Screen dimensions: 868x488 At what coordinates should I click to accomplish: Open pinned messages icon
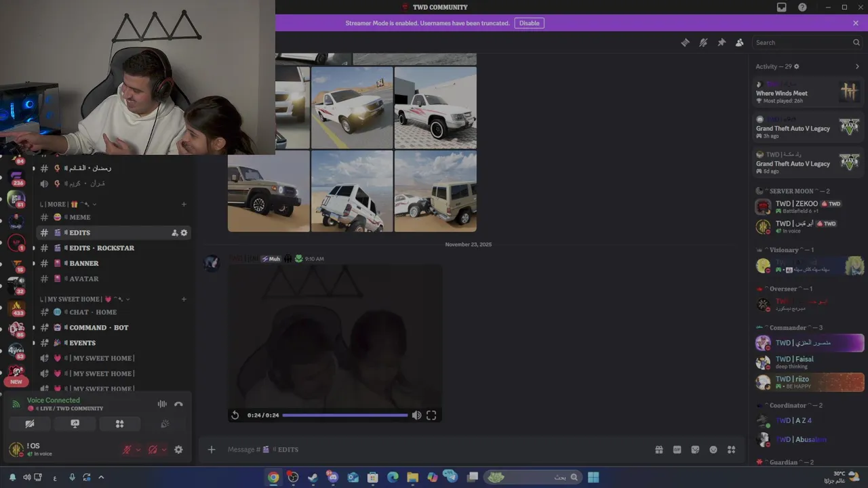pyautogui.click(x=722, y=42)
